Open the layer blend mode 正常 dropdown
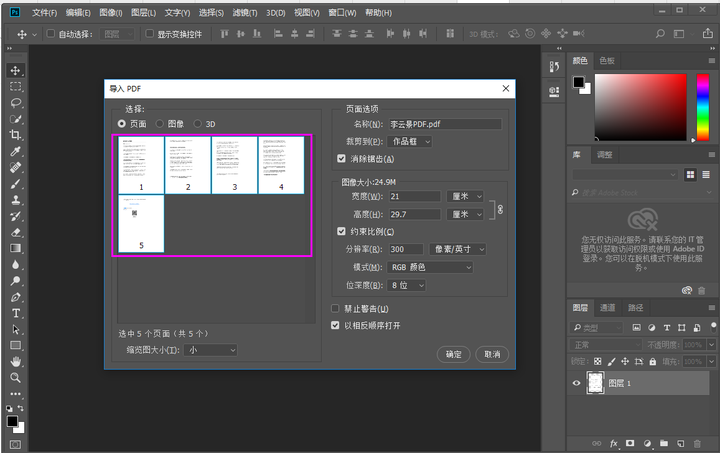 point(605,345)
